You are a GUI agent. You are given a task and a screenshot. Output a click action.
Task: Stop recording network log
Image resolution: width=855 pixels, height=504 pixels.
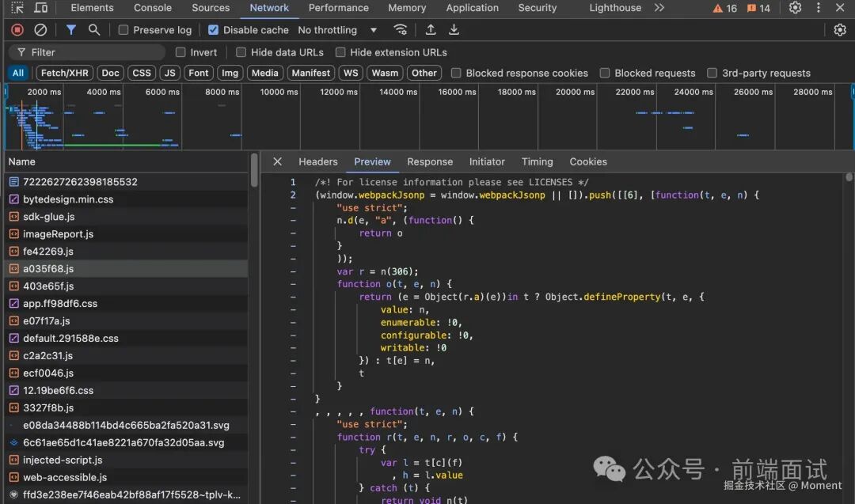(x=17, y=30)
